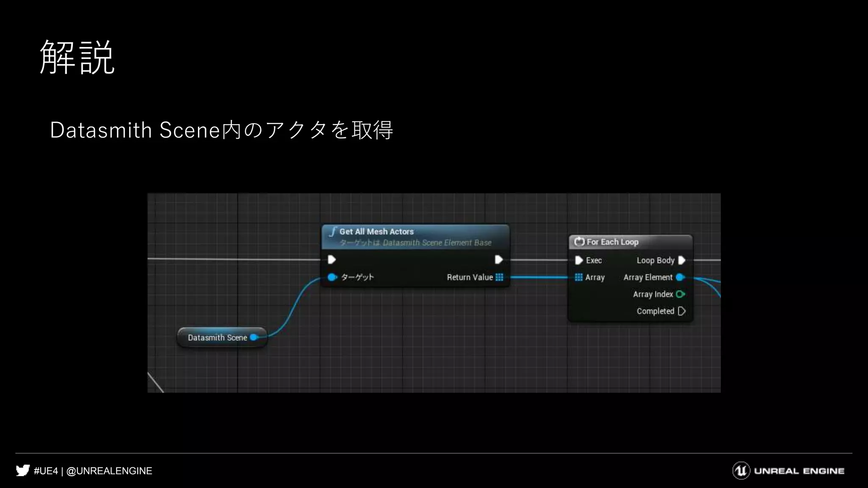The width and height of the screenshot is (868, 488).
Task: Select the Return Value array pin
Action: [499, 277]
